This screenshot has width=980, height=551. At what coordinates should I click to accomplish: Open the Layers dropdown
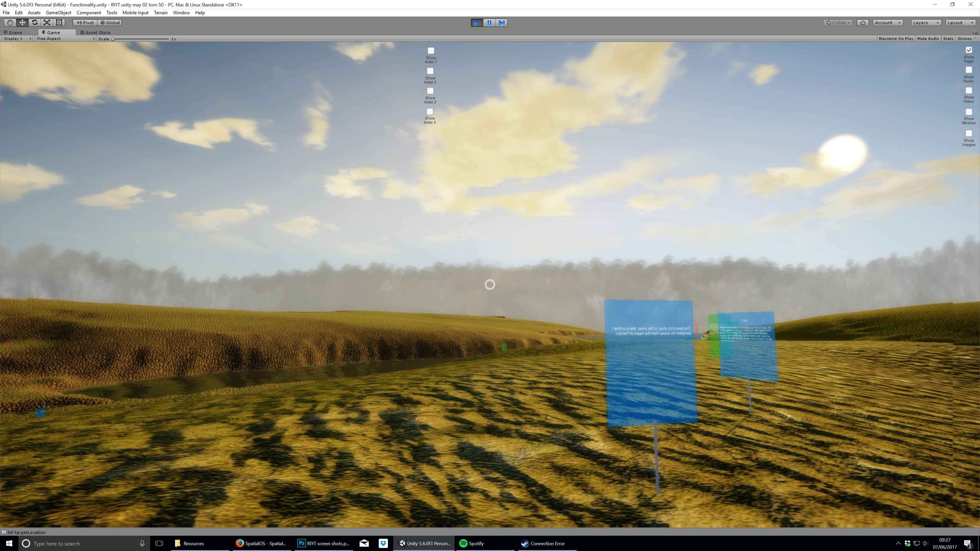point(926,23)
